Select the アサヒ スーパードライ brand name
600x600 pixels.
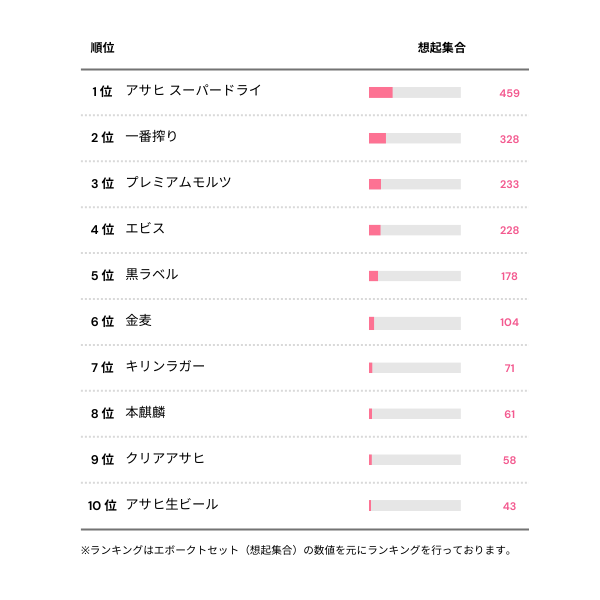tap(193, 91)
